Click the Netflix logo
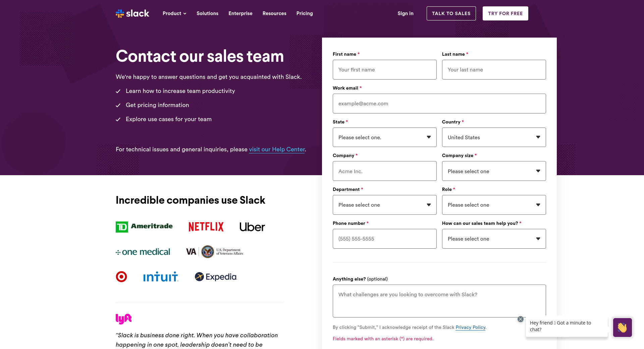This screenshot has height=349, width=644. point(206,227)
